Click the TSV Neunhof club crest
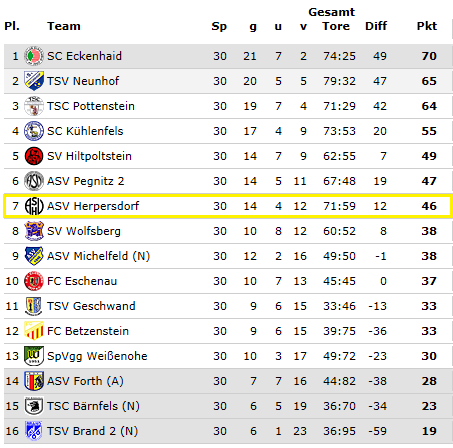The height and width of the screenshot is (448, 453). 34,81
